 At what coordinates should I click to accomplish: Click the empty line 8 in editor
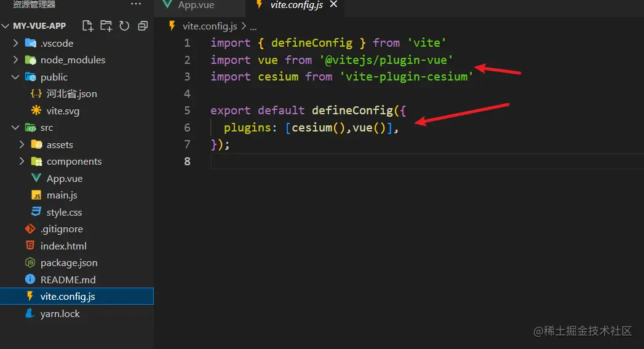(427, 161)
